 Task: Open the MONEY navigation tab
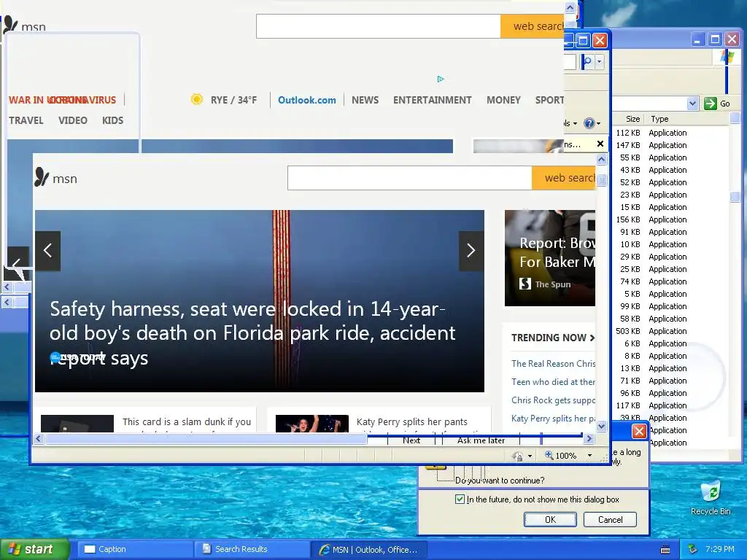coord(503,100)
